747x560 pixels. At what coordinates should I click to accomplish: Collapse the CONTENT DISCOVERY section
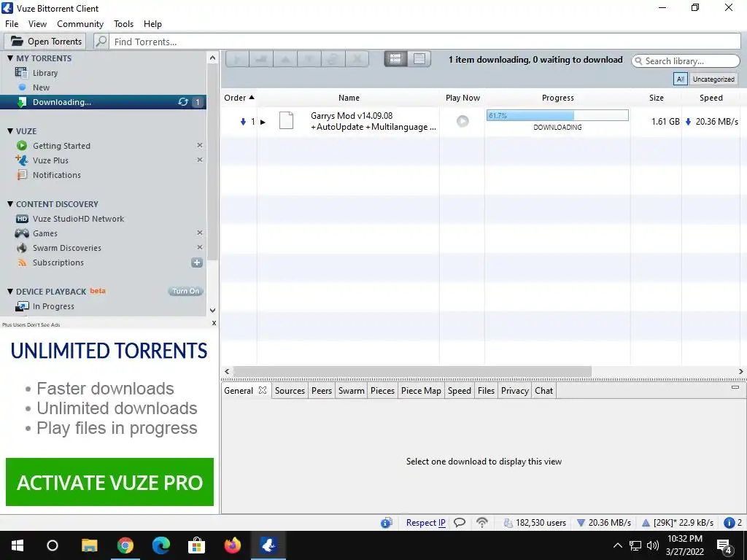(10, 204)
